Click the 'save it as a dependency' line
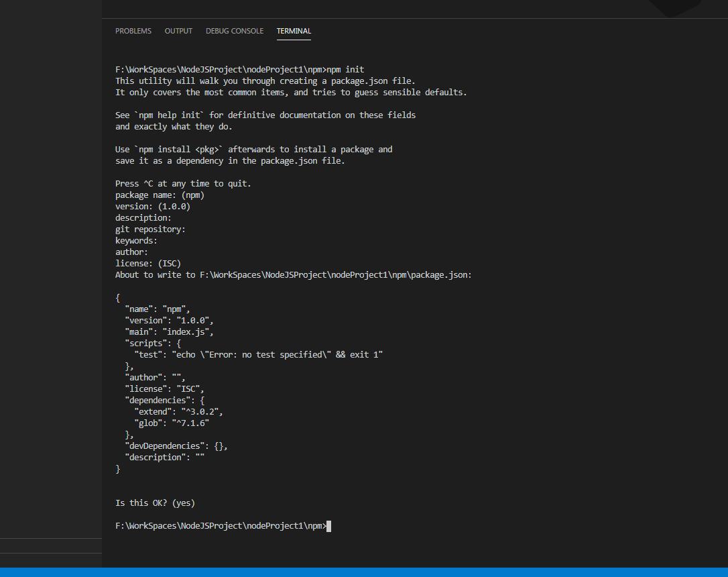Image resolution: width=728 pixels, height=577 pixels. click(x=230, y=161)
